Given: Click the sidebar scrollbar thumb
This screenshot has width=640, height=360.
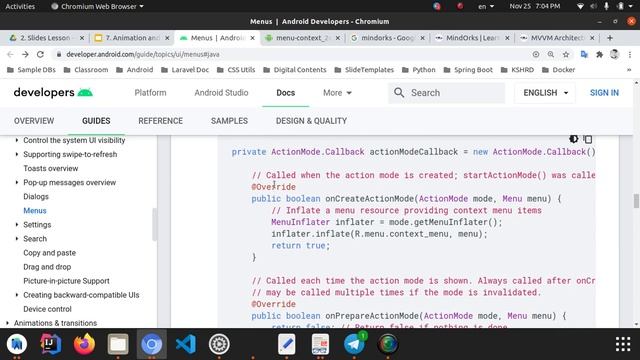Looking at the screenshot, I should tap(154, 224).
